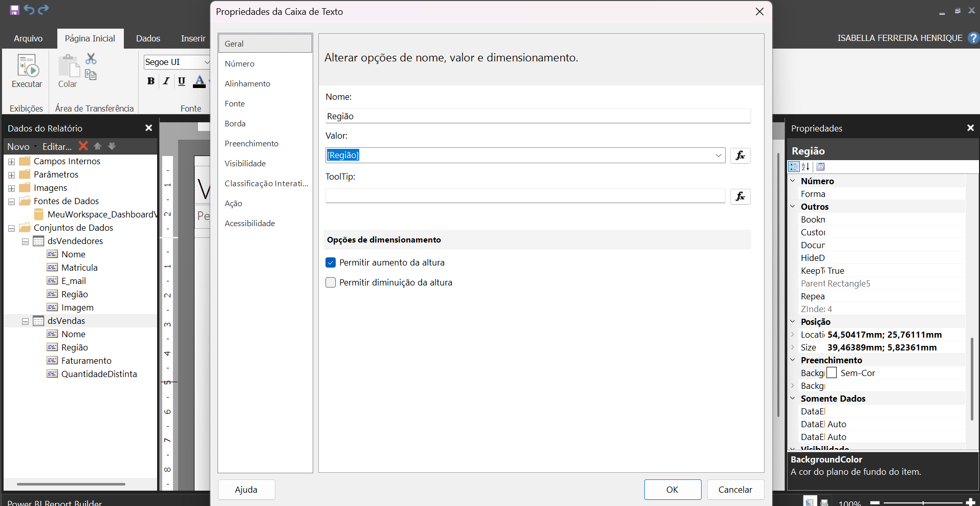The width and height of the screenshot is (980, 506).
Task: Click the ToolTip input field
Action: [x=525, y=196]
